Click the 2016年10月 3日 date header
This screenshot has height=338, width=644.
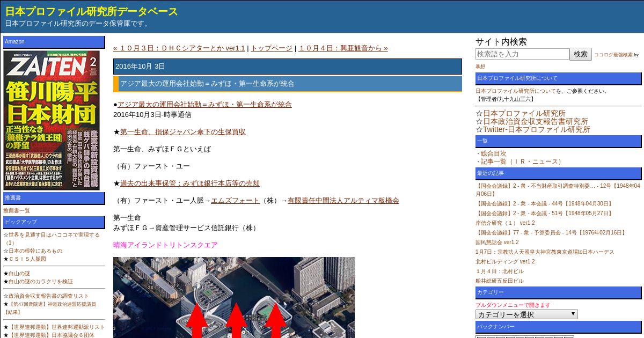coord(288,67)
